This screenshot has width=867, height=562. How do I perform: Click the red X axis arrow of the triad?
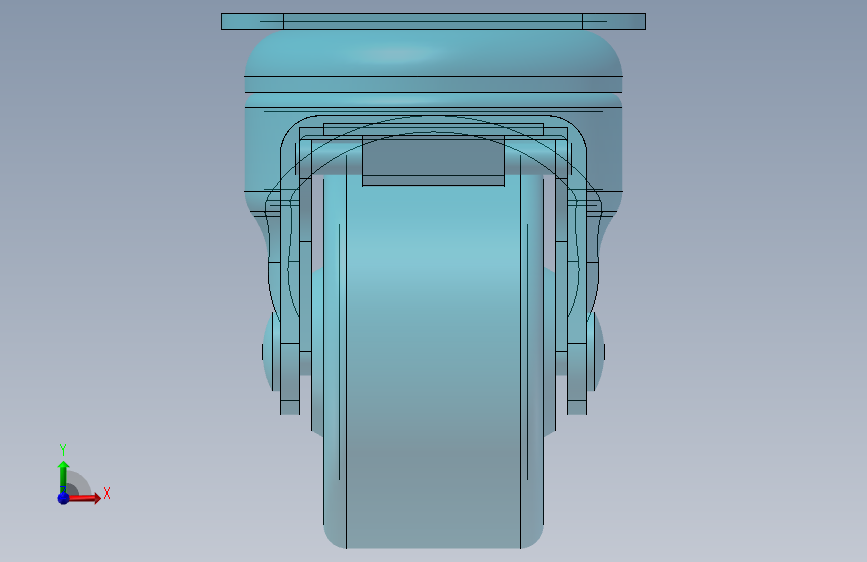pos(84,498)
